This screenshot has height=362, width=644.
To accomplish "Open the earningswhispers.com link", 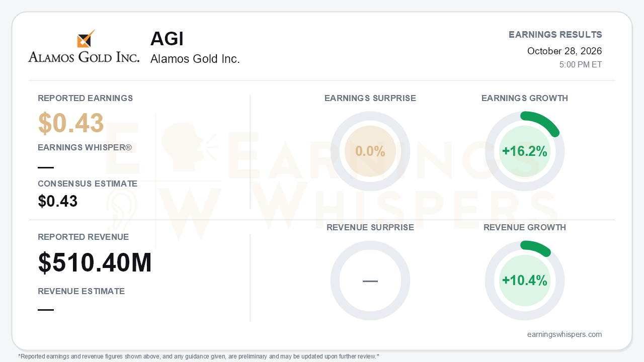I will tap(565, 334).
